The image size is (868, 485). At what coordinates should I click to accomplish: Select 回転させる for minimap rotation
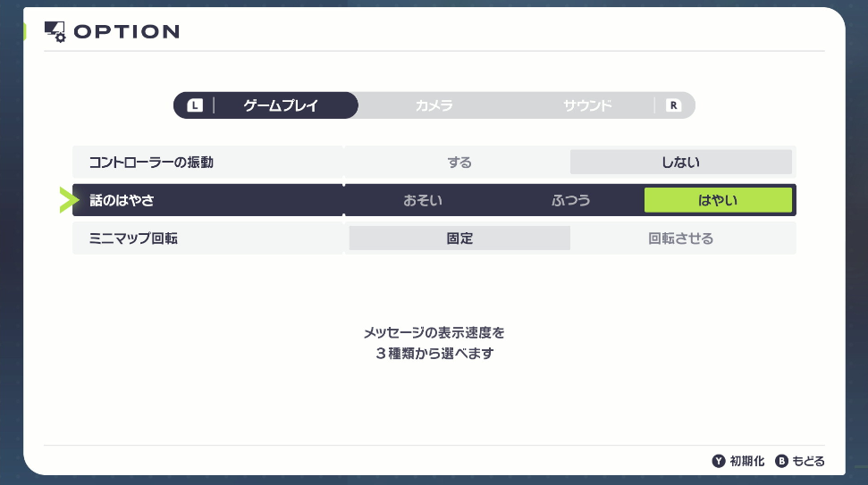pyautogui.click(x=680, y=238)
